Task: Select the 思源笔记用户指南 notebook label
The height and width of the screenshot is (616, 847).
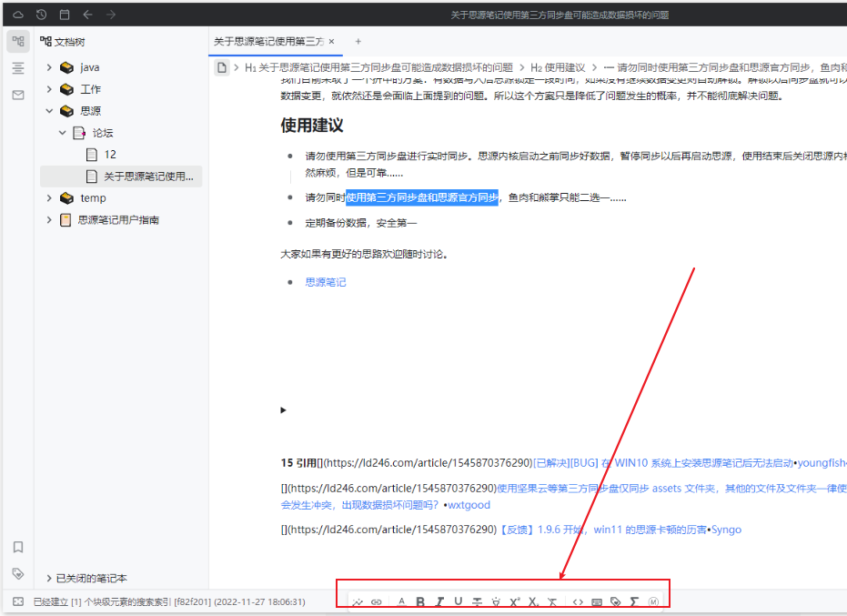Action: coord(118,219)
